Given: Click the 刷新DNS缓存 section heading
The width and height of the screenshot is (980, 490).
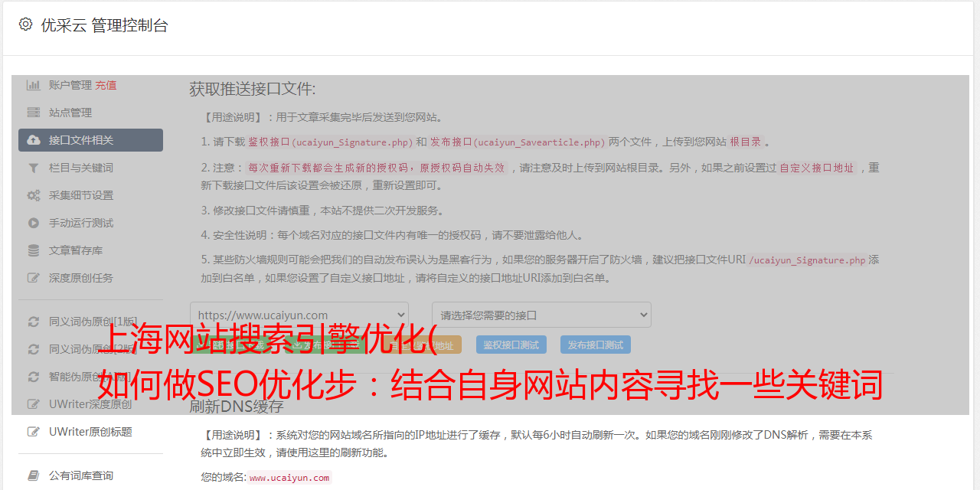Looking at the screenshot, I should (x=237, y=406).
